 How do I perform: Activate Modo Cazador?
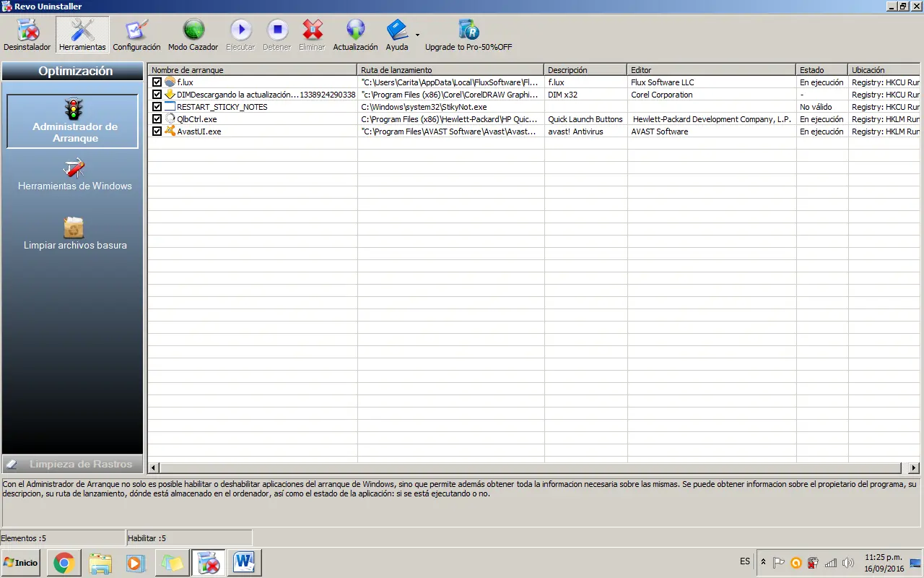click(x=193, y=35)
